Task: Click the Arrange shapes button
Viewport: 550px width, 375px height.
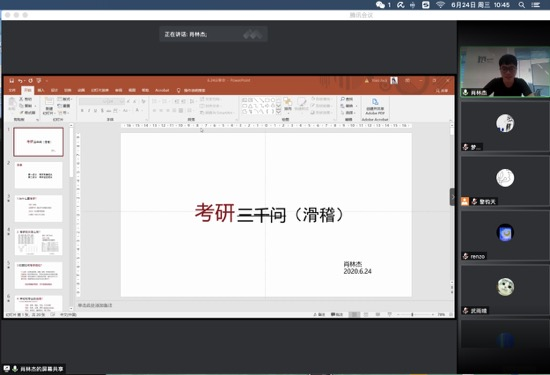Action: coord(288,105)
